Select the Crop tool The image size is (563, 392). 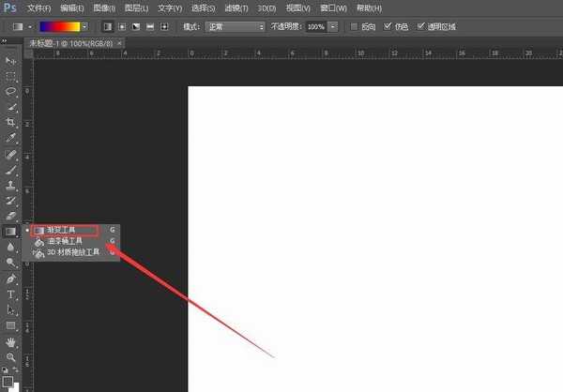coord(11,123)
